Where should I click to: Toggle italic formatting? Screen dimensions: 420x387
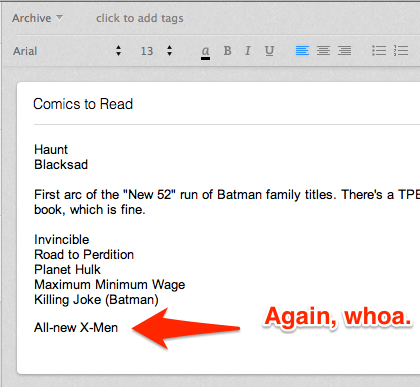[248, 51]
